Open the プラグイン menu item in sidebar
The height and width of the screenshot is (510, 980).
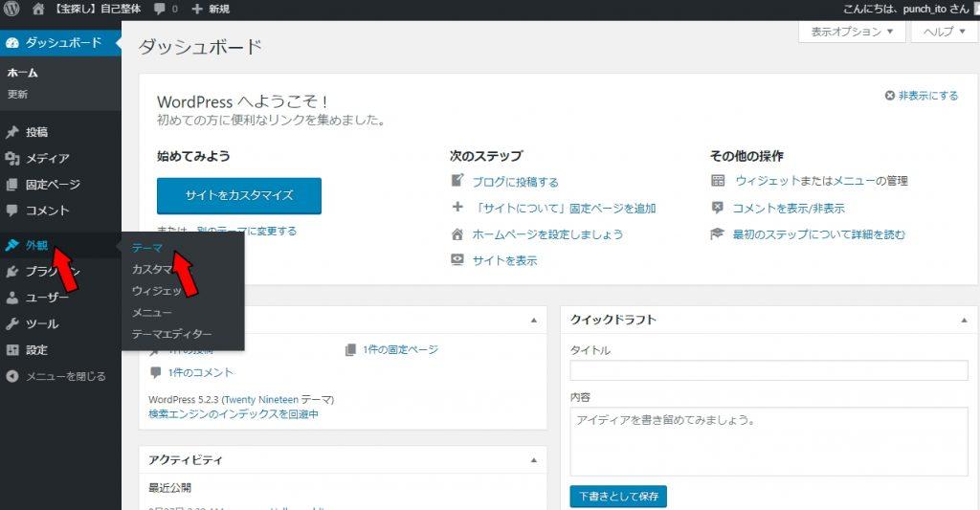tap(54, 271)
